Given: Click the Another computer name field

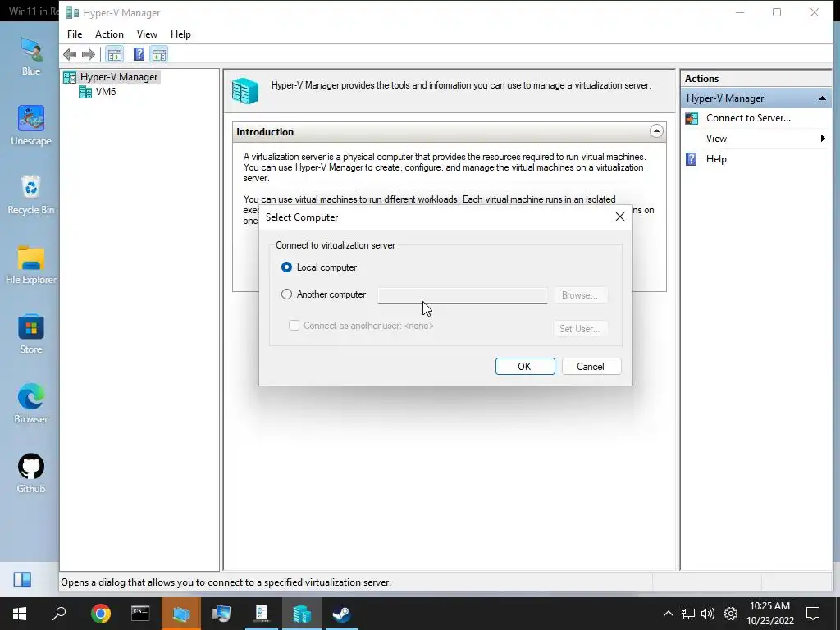Looking at the screenshot, I should (x=463, y=295).
